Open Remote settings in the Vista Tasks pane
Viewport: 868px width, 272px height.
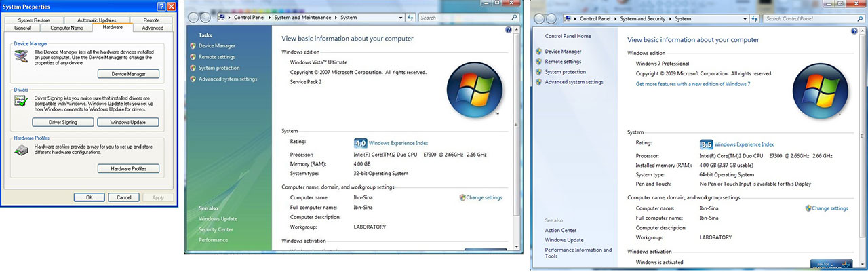coord(217,57)
